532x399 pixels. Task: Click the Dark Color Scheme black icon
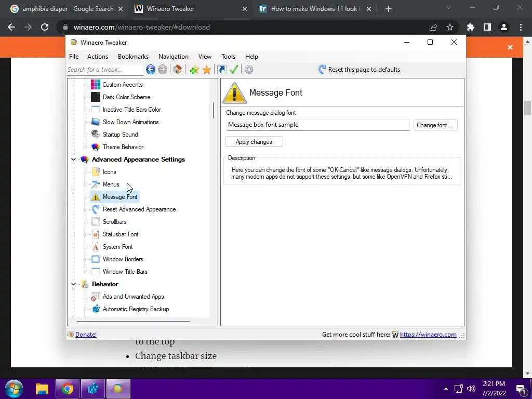[96, 97]
